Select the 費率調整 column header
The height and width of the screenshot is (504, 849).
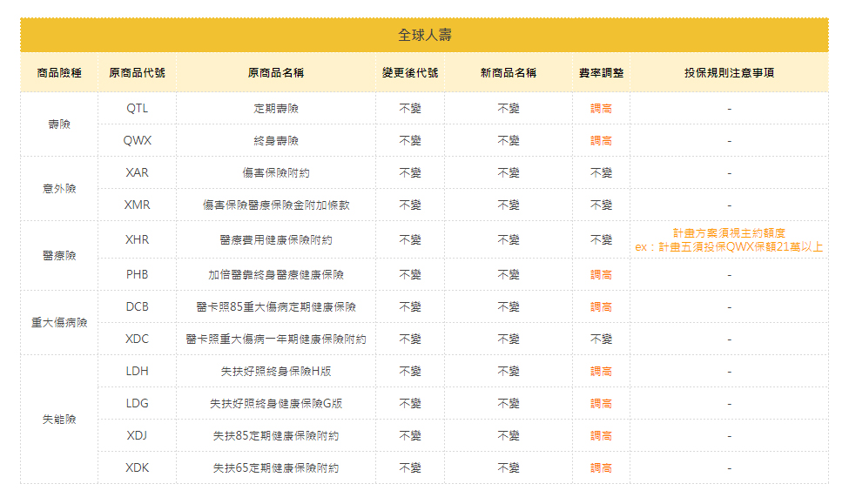pos(601,72)
